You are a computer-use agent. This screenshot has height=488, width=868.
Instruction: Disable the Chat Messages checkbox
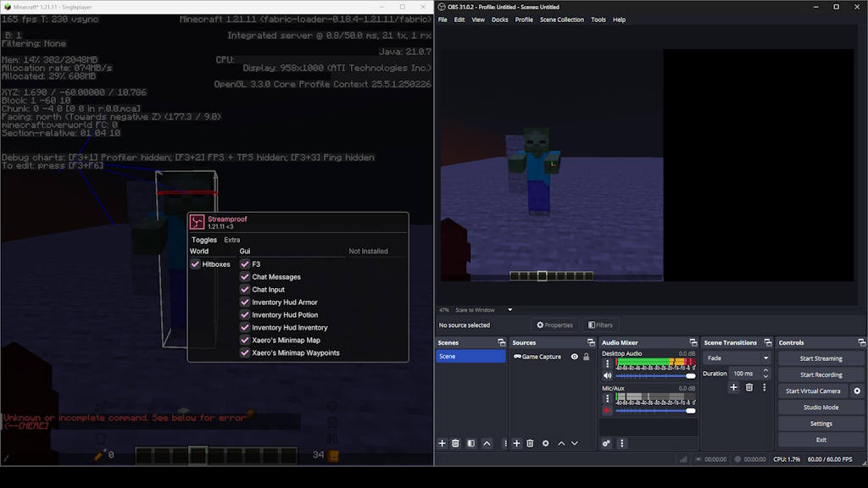(x=245, y=277)
